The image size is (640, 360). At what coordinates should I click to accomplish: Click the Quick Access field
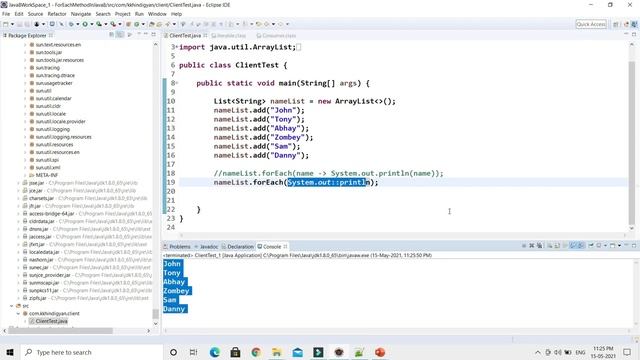(591, 24)
